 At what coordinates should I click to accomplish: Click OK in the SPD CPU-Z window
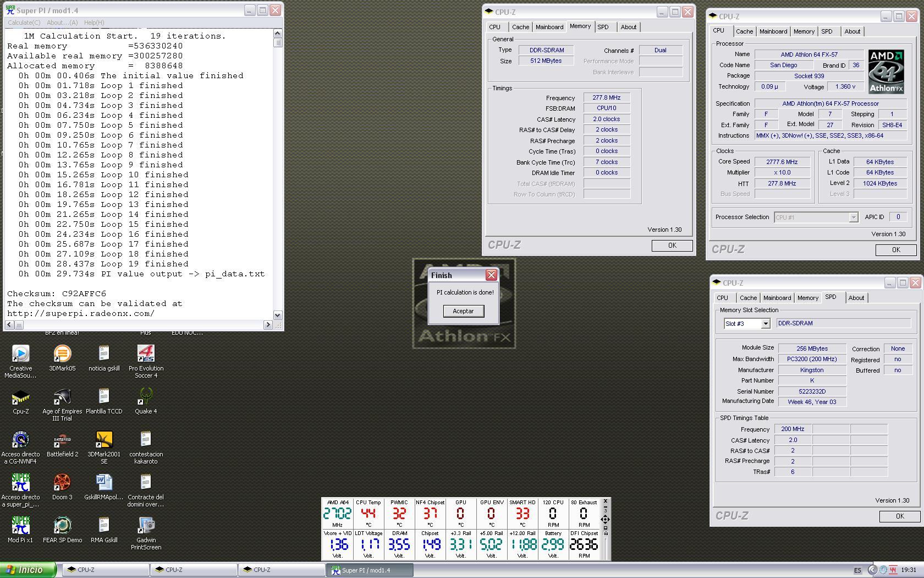[x=899, y=516]
